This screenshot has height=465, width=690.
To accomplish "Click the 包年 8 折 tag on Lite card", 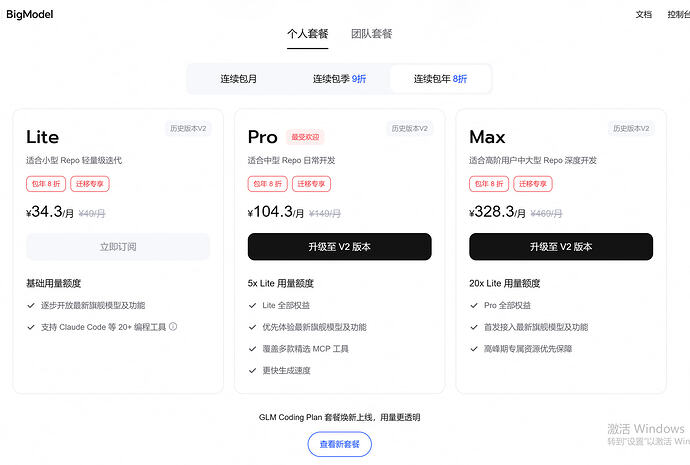I will tap(46, 184).
